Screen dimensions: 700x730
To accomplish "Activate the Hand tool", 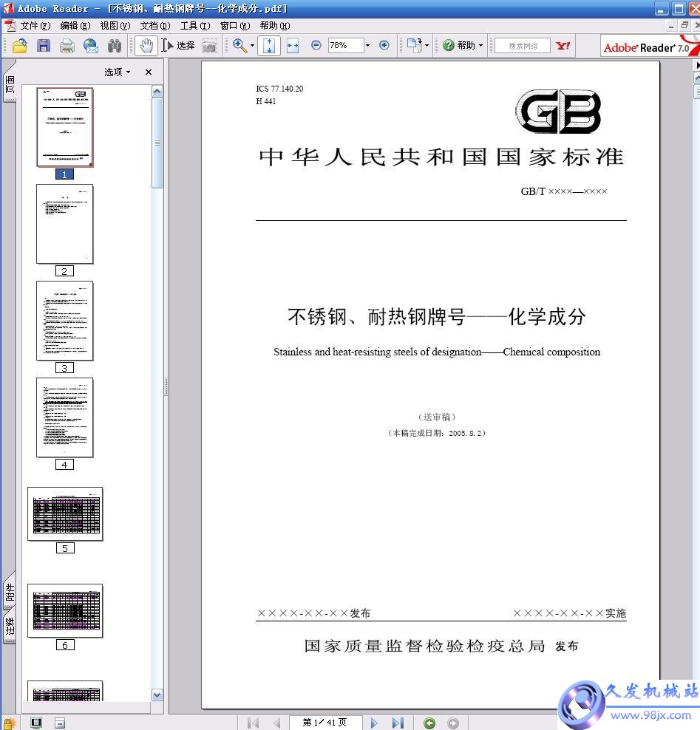I will [x=146, y=46].
